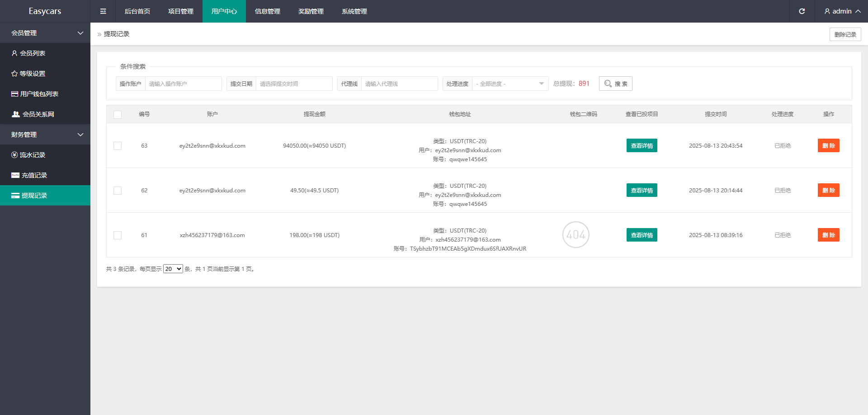Check the checkbox for record 63
Screen dimensions: 868x415
pos(118,146)
